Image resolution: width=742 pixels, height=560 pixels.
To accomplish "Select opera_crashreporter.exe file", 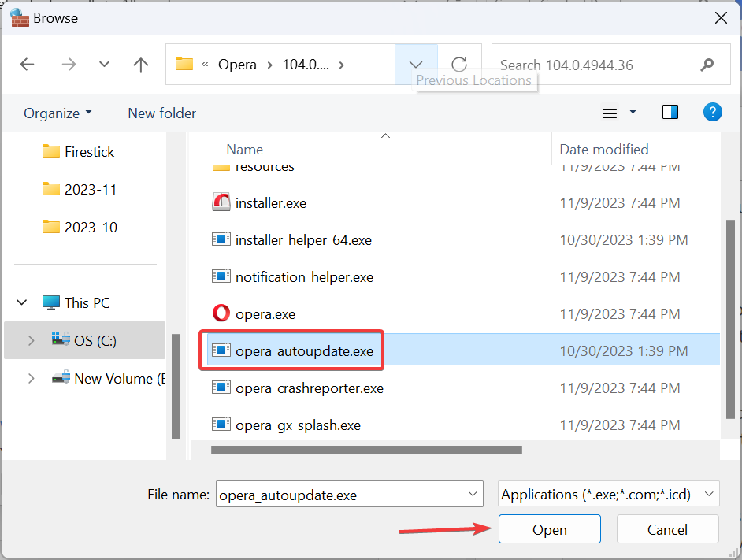I will coord(310,388).
